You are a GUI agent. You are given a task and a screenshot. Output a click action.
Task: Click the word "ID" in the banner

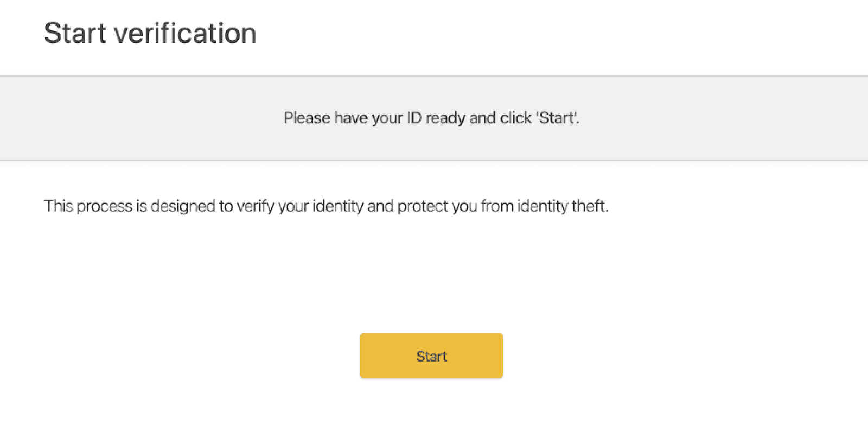pyautogui.click(x=414, y=118)
